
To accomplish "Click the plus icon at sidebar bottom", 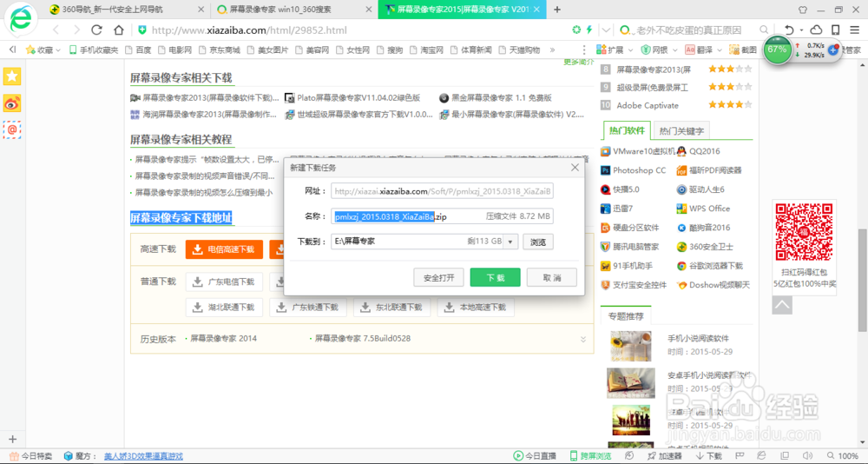I will [x=13, y=439].
